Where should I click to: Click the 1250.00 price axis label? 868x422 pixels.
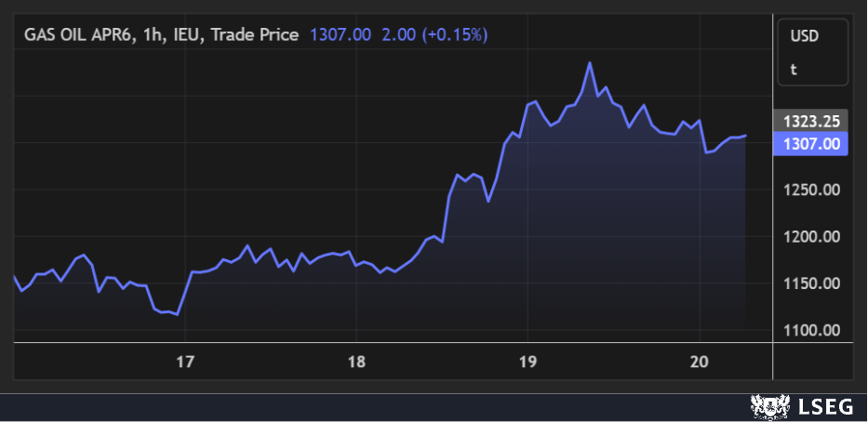pos(811,191)
